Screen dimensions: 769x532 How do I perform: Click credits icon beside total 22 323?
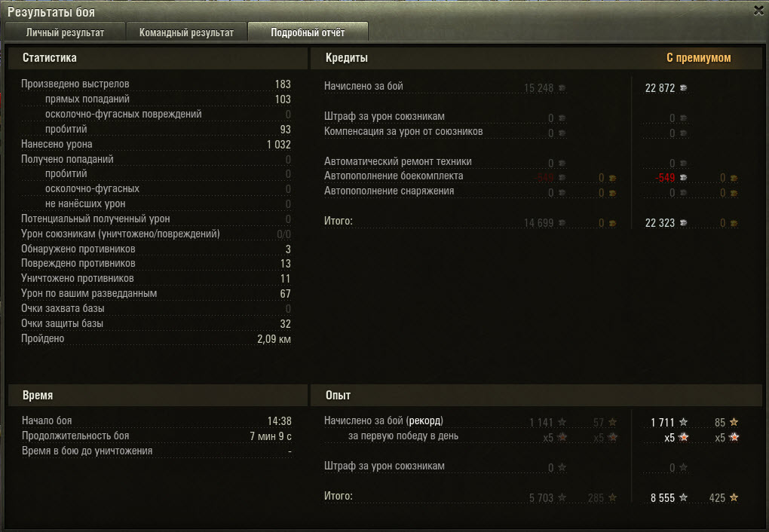coord(683,222)
